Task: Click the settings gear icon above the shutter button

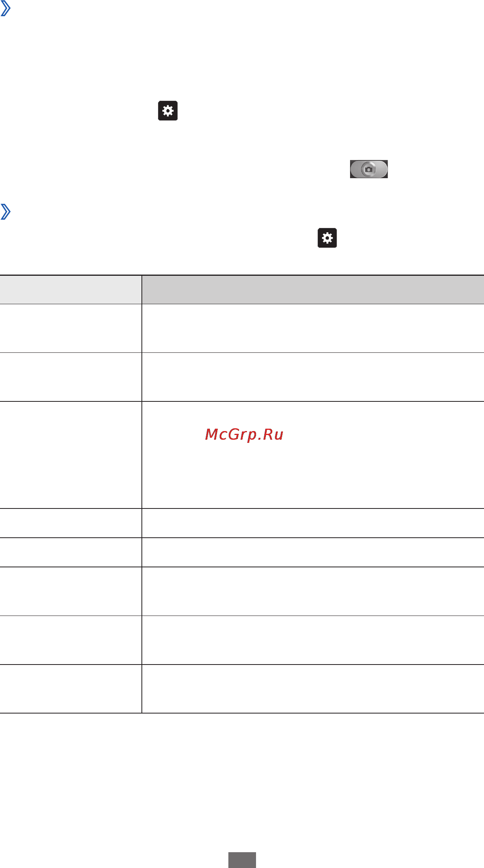Action: pyautogui.click(x=168, y=111)
